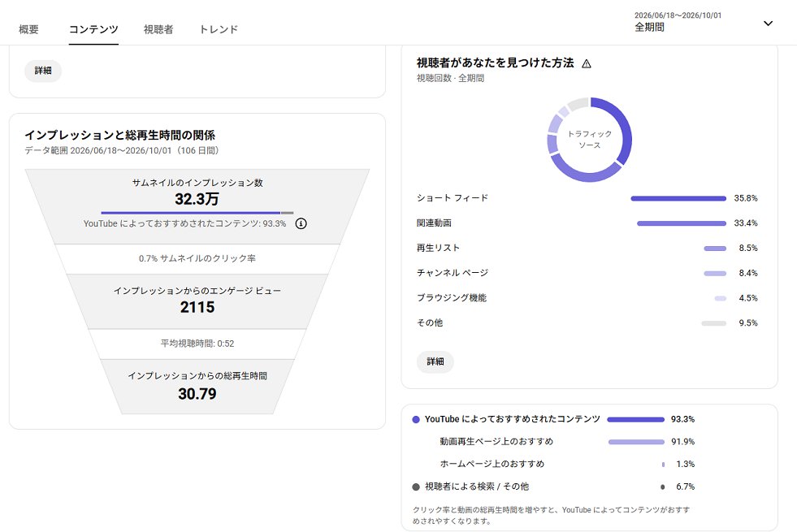Screen dimensions: 797x532
Task: Click warning triangle next to 視聴者があなたを見つけた方法
Action: tap(587, 64)
